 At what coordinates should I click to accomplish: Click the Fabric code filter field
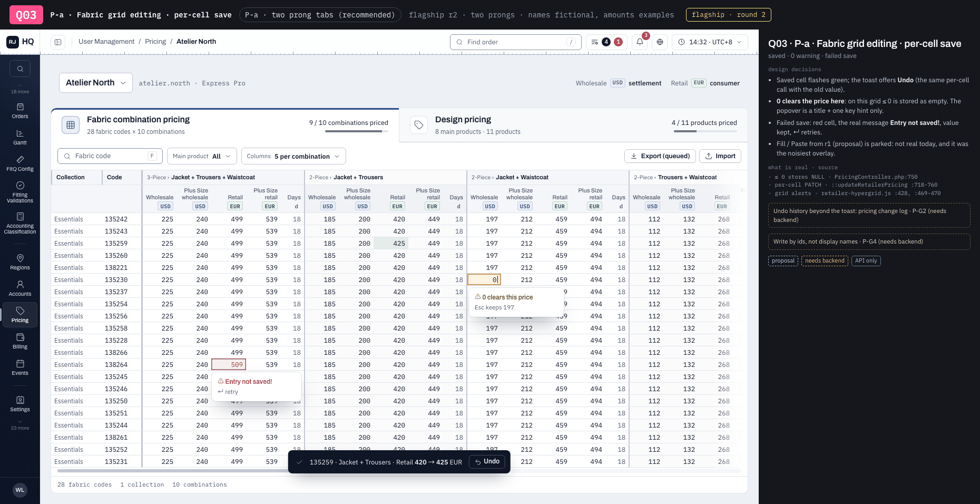click(x=110, y=156)
